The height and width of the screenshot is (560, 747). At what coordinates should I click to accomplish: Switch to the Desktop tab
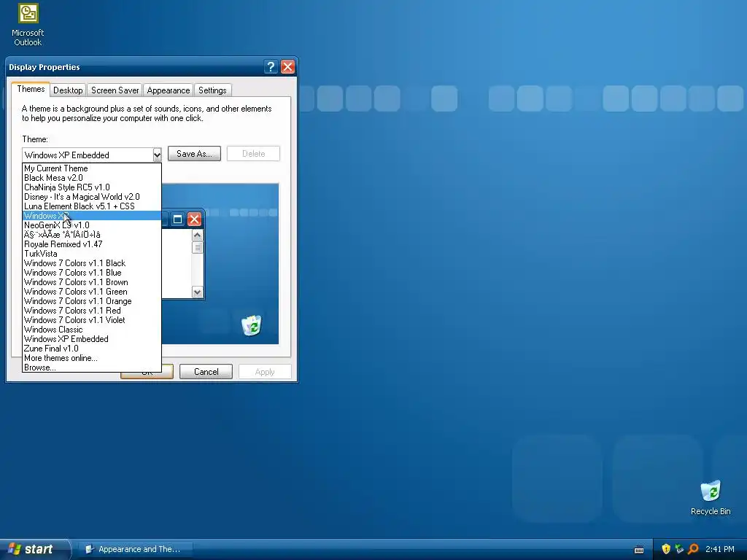point(68,90)
